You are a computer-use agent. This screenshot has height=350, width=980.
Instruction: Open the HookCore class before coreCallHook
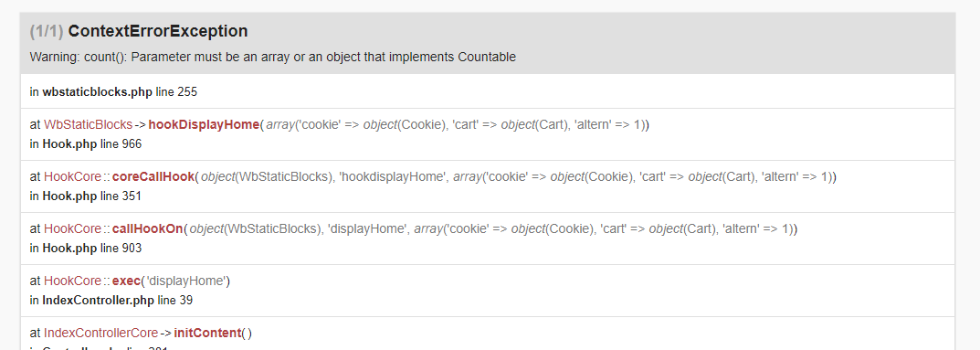point(72,176)
